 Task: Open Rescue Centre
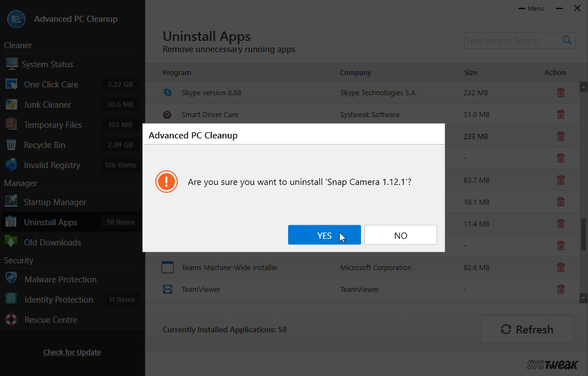(50, 320)
